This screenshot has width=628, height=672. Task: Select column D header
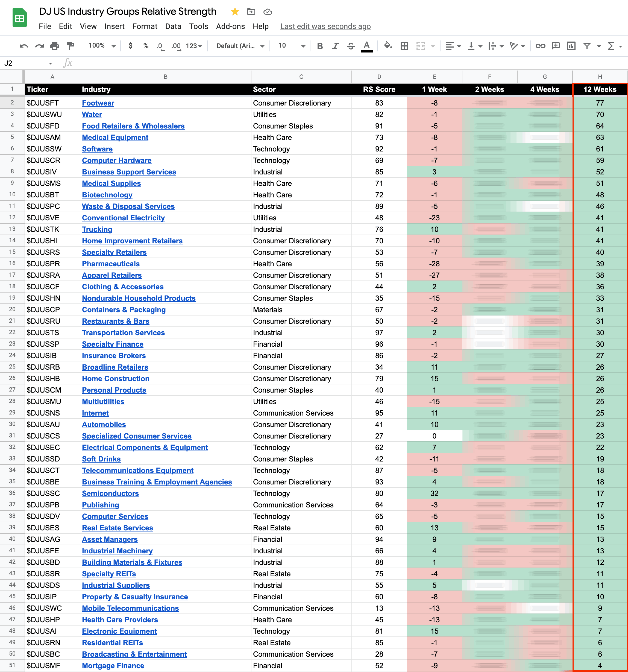pos(379,77)
